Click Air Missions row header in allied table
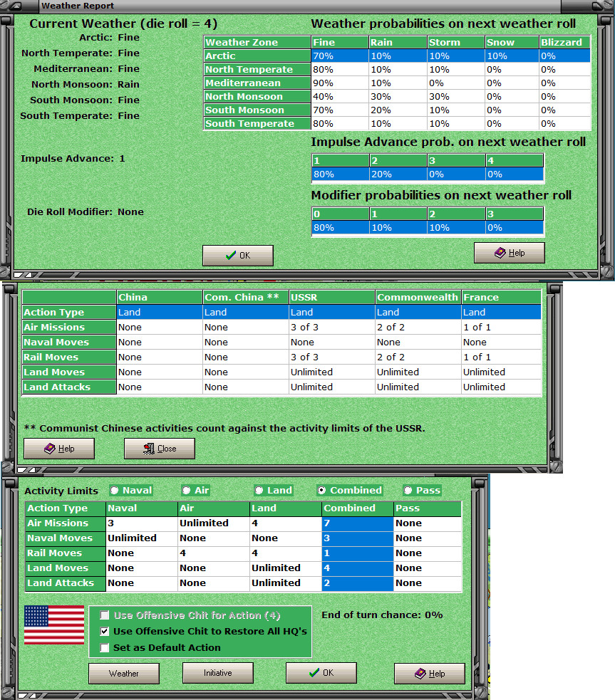The width and height of the screenshot is (615, 700). pos(69,328)
